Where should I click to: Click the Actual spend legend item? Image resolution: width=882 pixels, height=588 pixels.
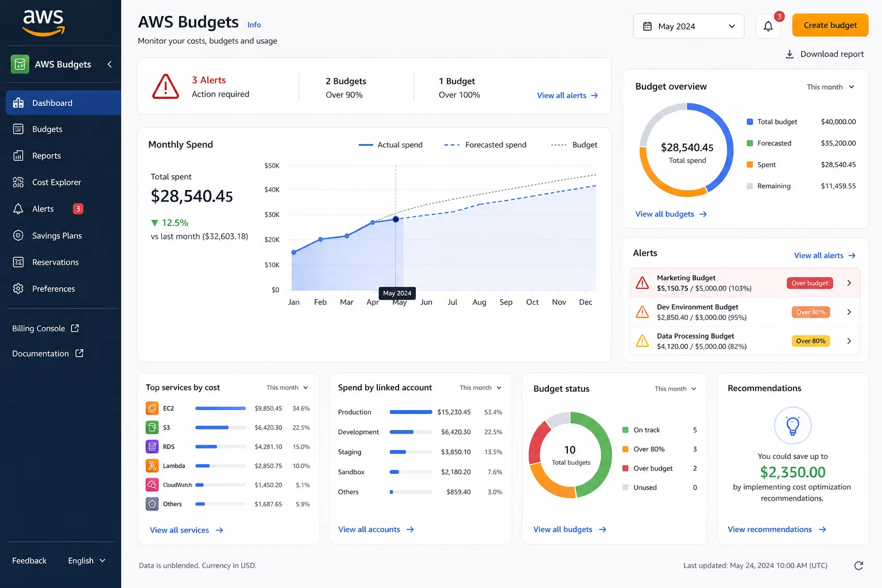[390, 145]
